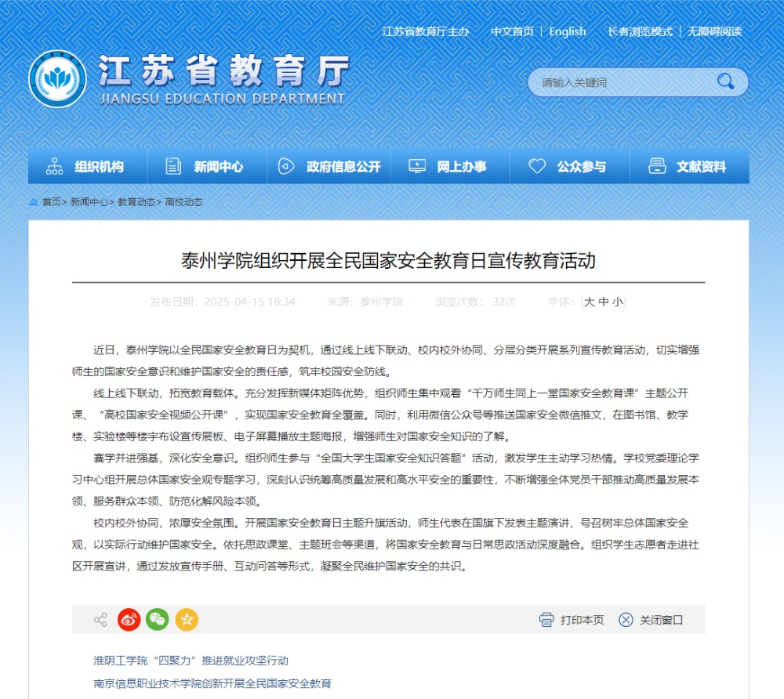Image resolution: width=784 pixels, height=699 pixels.
Task: Set font size to small (小)
Action: coord(618,302)
